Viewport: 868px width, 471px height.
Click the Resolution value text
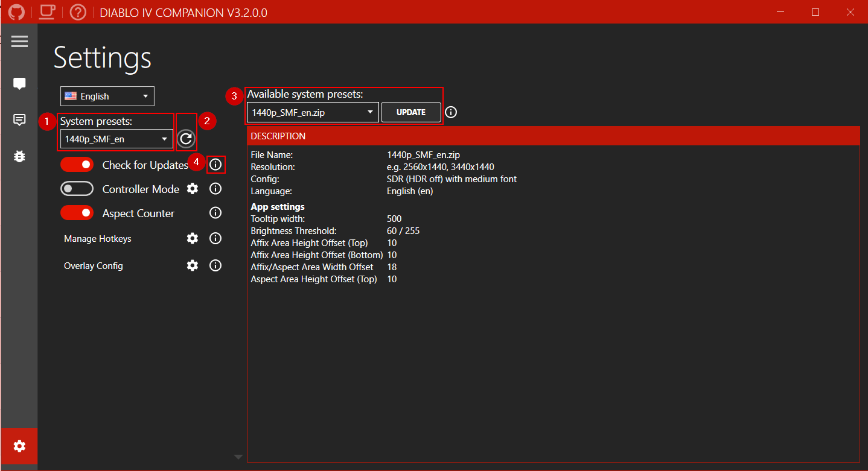coord(441,167)
